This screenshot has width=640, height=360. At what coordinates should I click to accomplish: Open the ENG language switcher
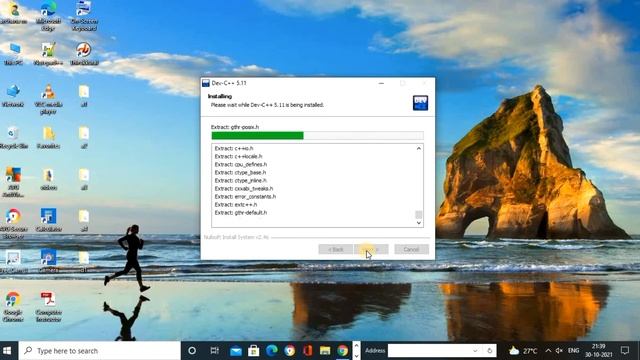click(573, 351)
